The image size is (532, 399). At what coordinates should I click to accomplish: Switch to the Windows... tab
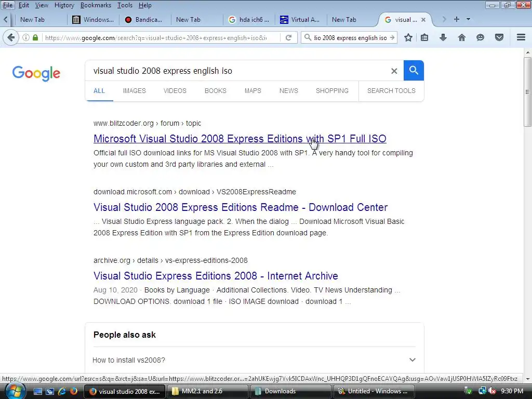click(94, 20)
